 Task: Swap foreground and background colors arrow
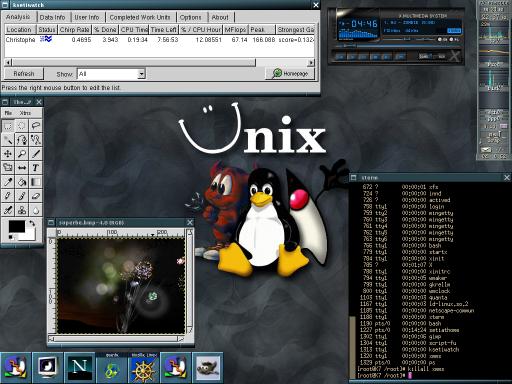[x=32, y=223]
